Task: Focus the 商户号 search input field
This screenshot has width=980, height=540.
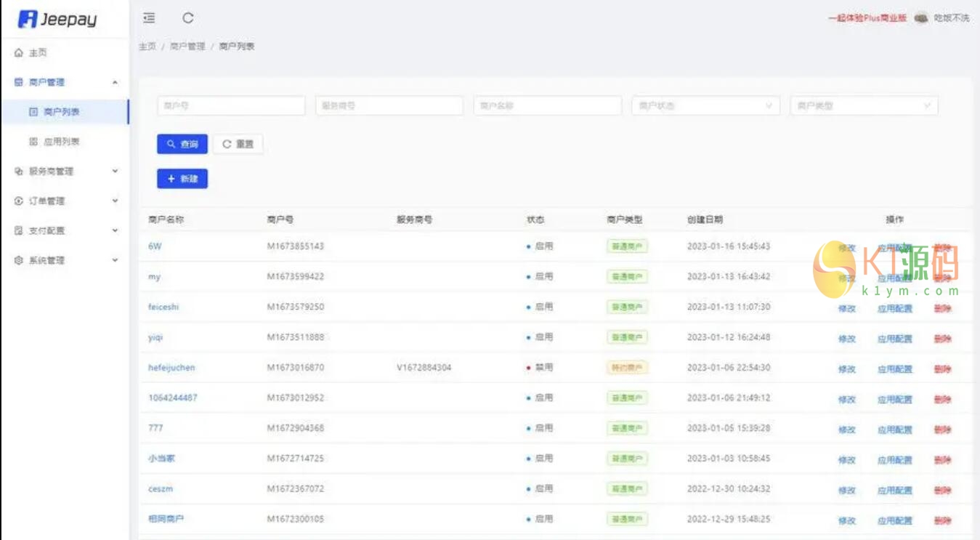Action: [231, 106]
